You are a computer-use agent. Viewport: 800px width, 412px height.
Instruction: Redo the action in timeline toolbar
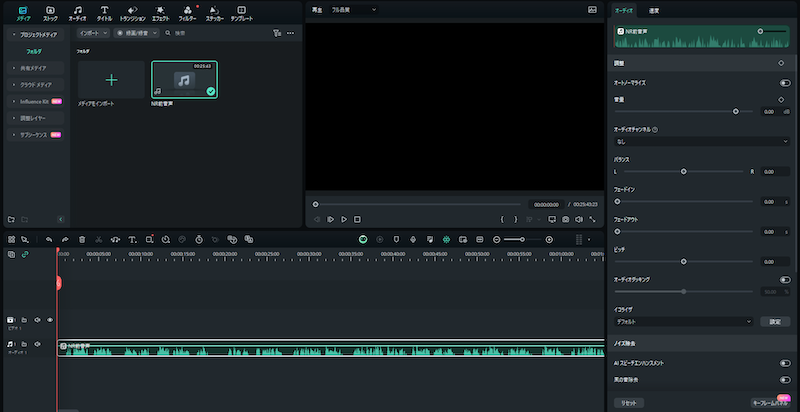[65, 239]
